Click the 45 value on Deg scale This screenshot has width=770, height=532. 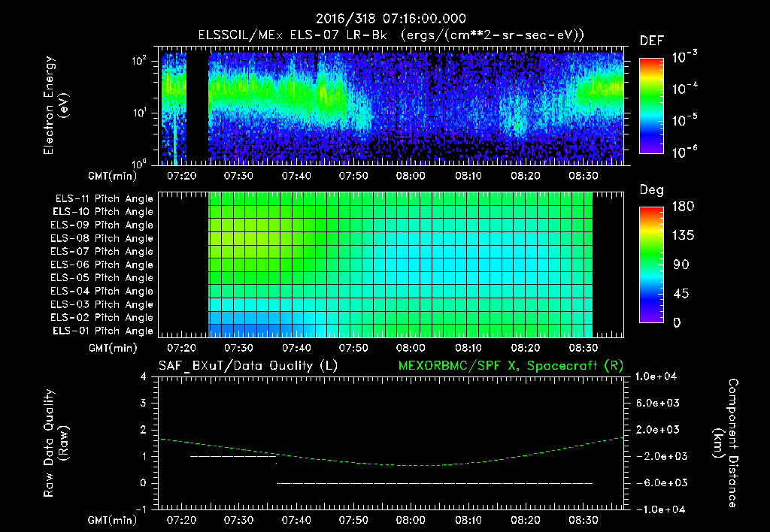click(x=681, y=294)
